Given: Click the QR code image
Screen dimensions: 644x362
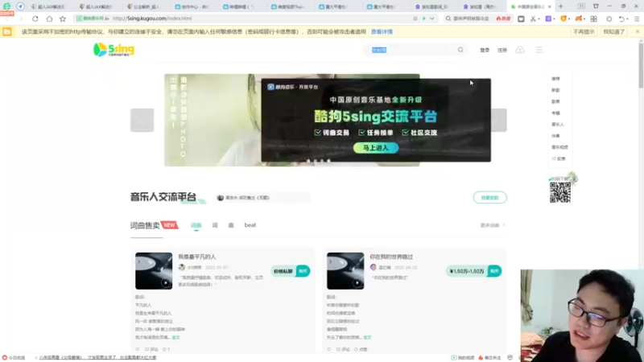Looking at the screenshot, I should [560, 192].
